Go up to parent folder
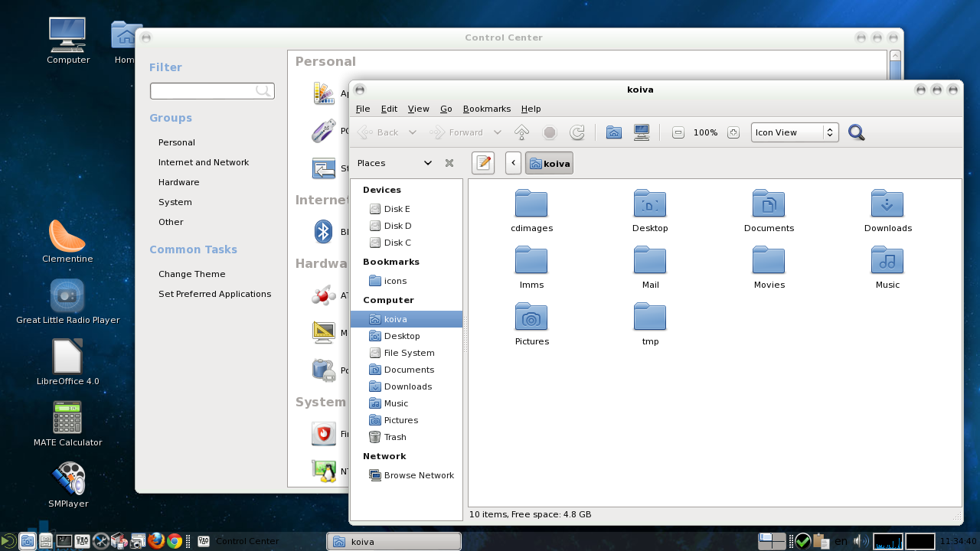Image resolution: width=980 pixels, height=551 pixels. tap(521, 132)
